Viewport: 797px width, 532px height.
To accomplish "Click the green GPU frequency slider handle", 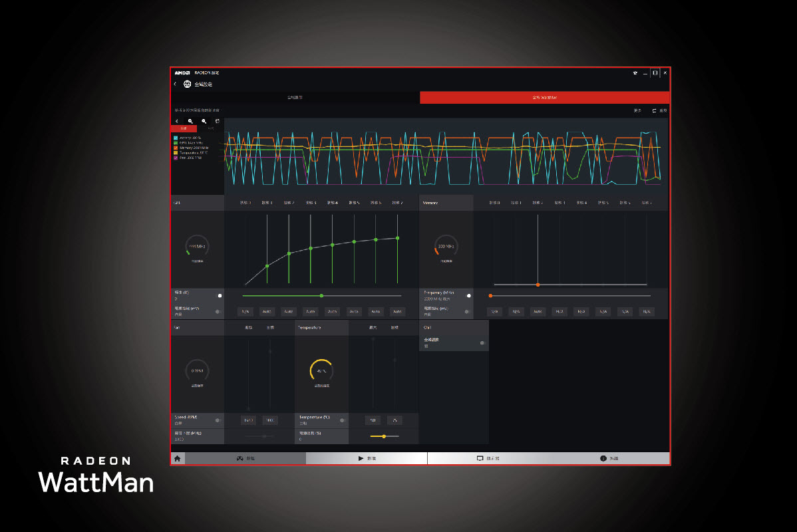I will [321, 295].
